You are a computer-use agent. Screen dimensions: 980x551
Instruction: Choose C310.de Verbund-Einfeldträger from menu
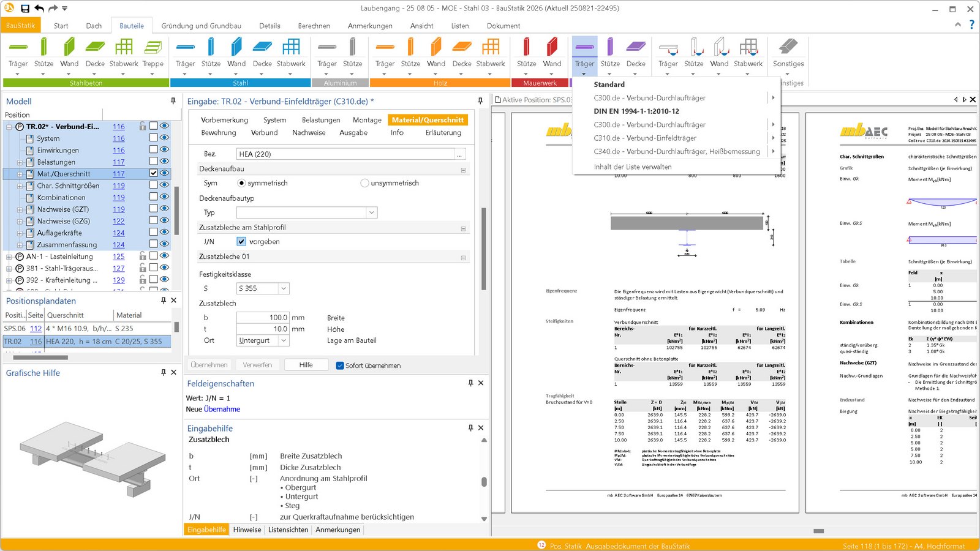(x=644, y=138)
